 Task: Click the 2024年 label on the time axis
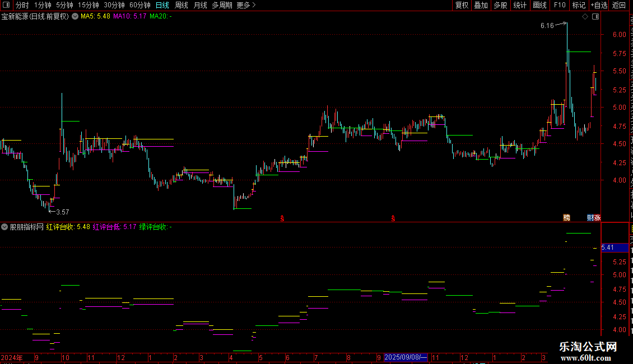tap(12, 357)
